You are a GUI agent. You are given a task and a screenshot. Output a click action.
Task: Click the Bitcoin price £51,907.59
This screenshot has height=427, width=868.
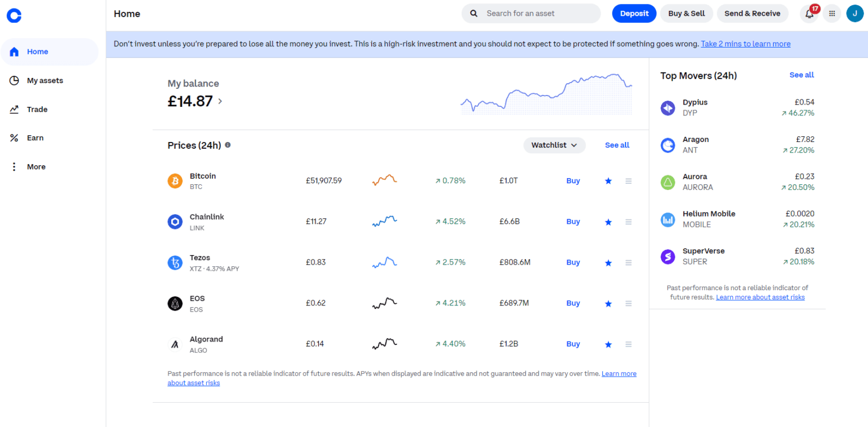[324, 181]
